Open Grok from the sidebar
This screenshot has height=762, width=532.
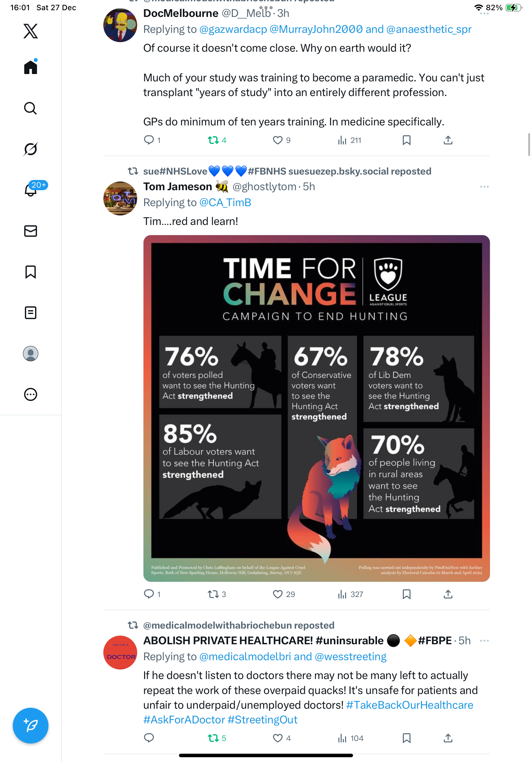tap(31, 149)
